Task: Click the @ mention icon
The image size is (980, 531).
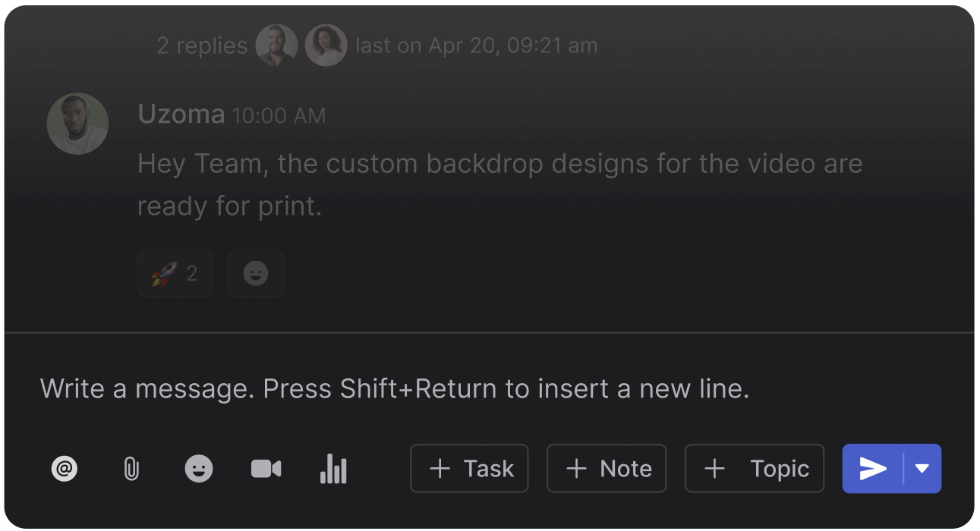Action: [x=65, y=469]
